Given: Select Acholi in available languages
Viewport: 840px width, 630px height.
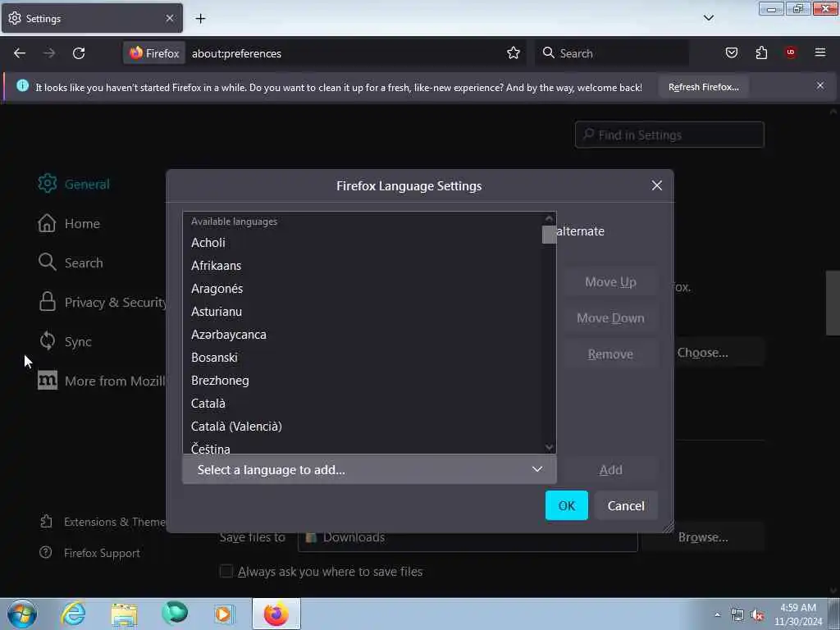Looking at the screenshot, I should (x=363, y=243).
